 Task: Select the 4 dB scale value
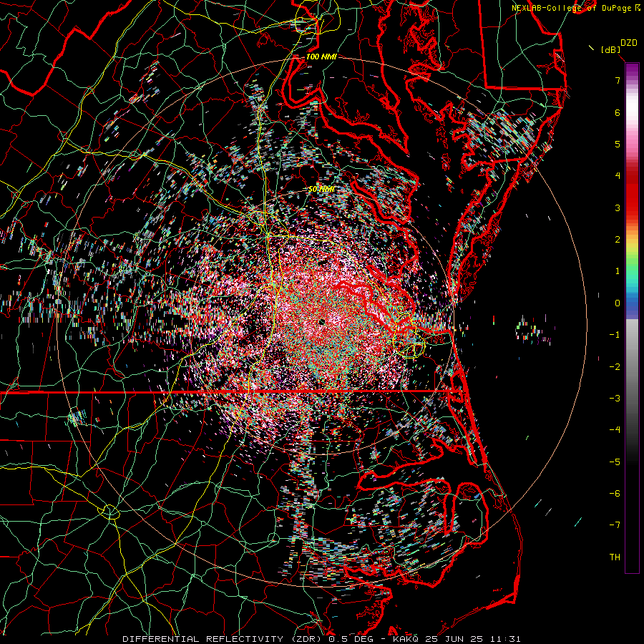point(618,176)
